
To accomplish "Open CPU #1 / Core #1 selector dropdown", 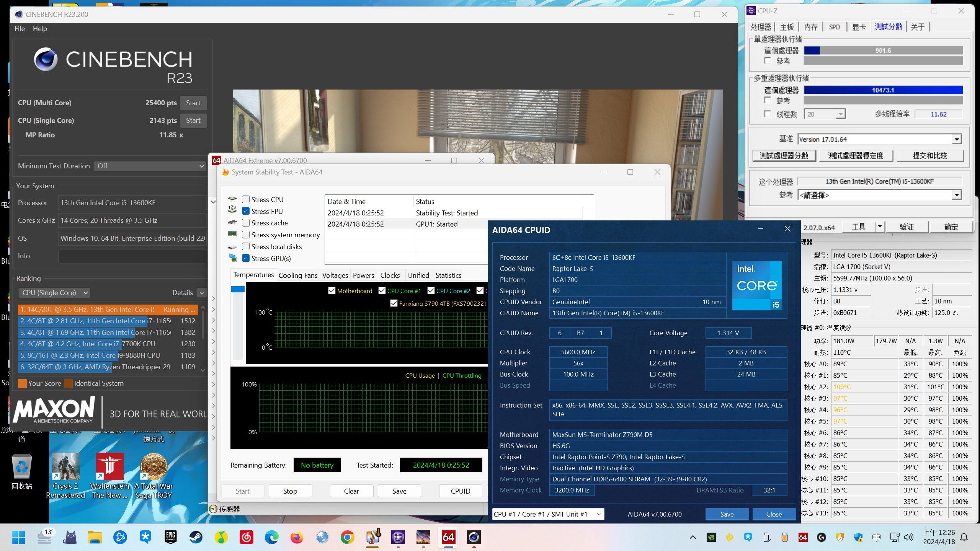I will coord(548,514).
